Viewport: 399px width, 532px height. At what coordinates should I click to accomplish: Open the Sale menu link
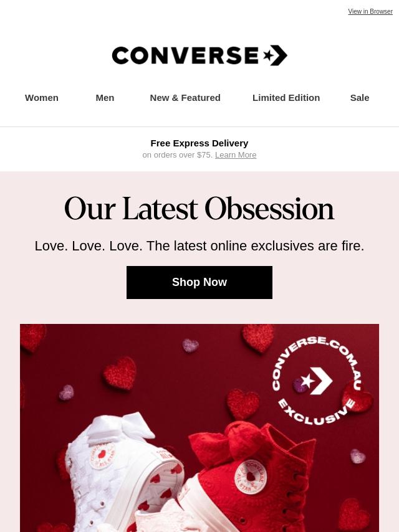pyautogui.click(x=360, y=98)
